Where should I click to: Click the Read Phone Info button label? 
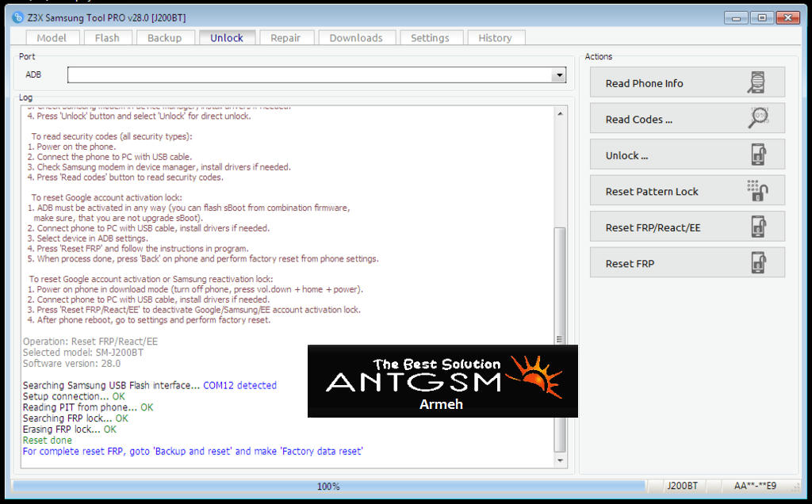(644, 83)
